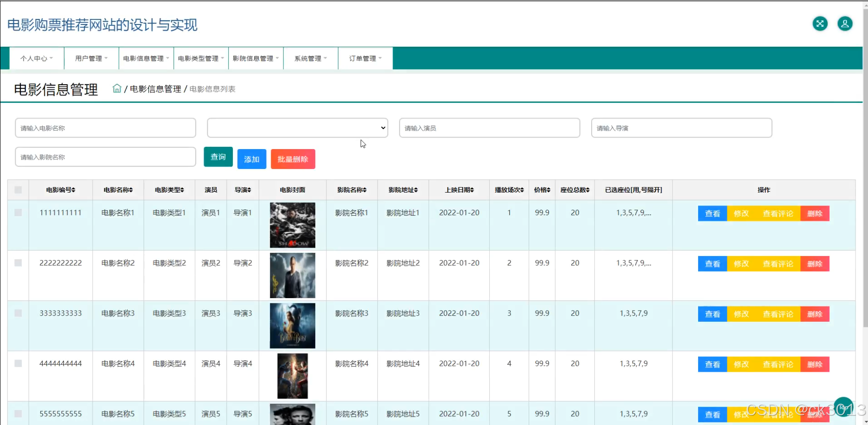Click 修改 for 电影名称1 row
The width and height of the screenshot is (868, 425).
[741, 213]
